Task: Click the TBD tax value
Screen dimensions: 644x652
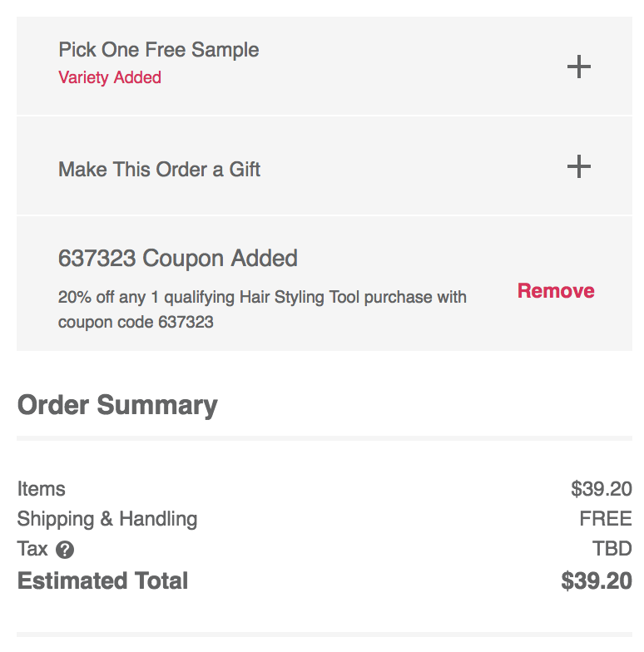Action: [x=612, y=549]
